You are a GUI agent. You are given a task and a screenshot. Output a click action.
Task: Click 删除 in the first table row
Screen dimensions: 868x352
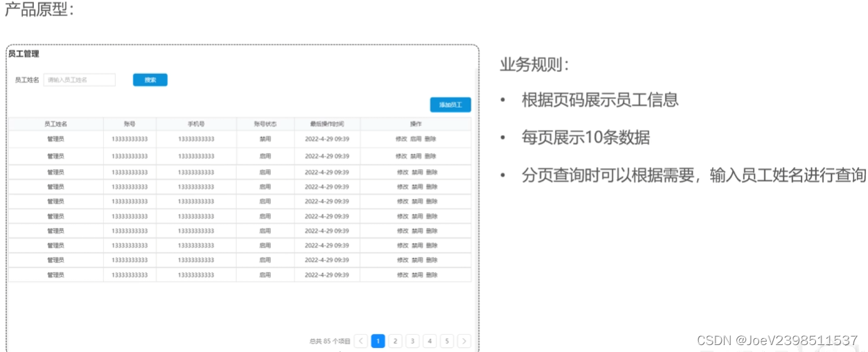coord(431,139)
